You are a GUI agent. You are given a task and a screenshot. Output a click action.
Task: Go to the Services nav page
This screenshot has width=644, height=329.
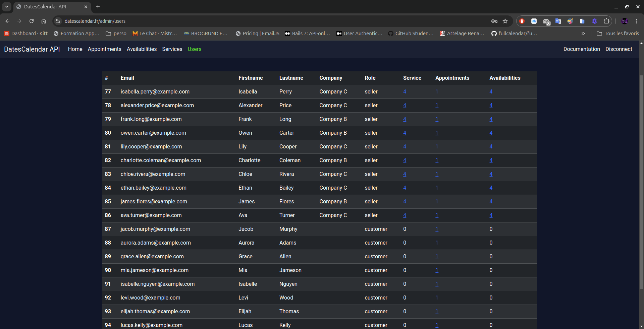click(x=172, y=49)
